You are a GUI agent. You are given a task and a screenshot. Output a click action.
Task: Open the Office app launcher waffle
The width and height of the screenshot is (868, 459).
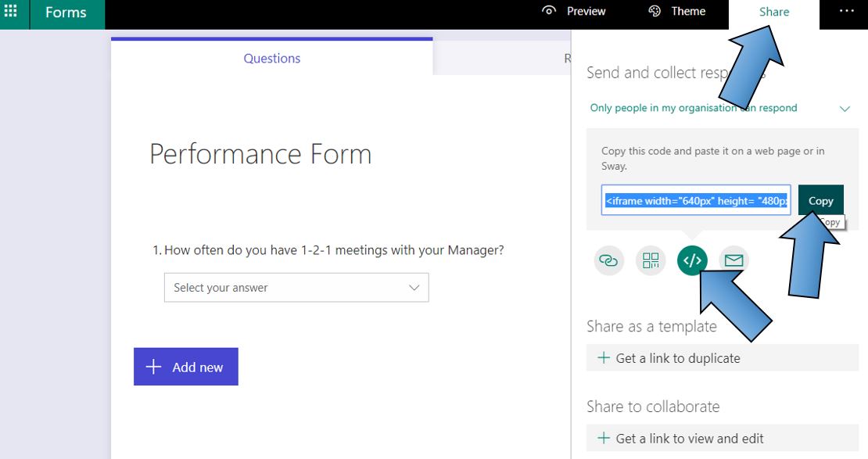(x=10, y=10)
